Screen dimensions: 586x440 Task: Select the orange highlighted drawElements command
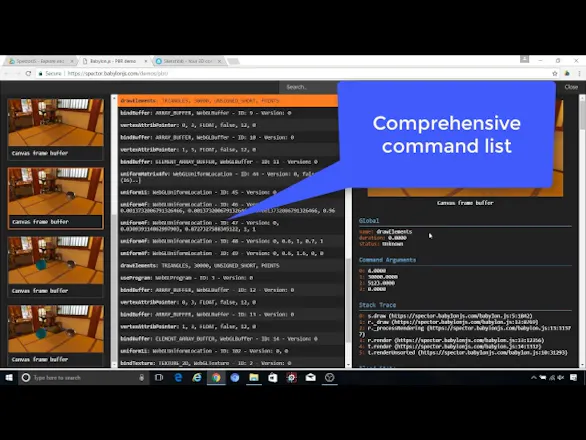pos(228,101)
